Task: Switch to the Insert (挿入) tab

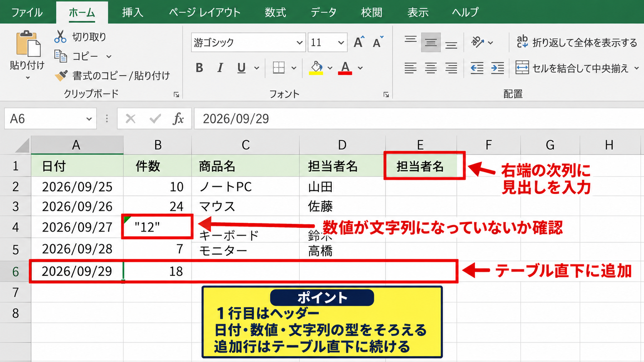Action: click(x=132, y=12)
